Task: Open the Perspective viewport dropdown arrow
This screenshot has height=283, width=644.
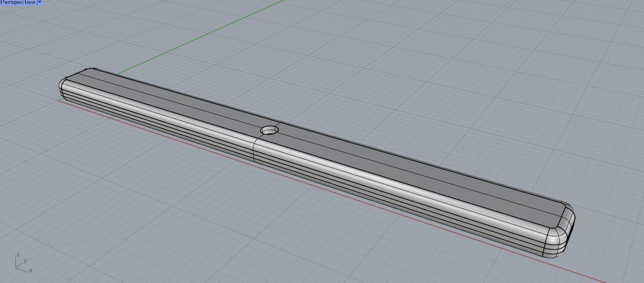Action: pos(39,2)
